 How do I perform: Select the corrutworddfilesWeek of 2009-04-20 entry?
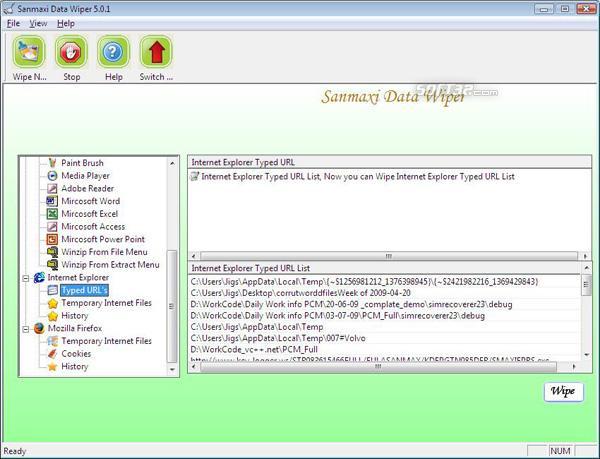(300, 293)
